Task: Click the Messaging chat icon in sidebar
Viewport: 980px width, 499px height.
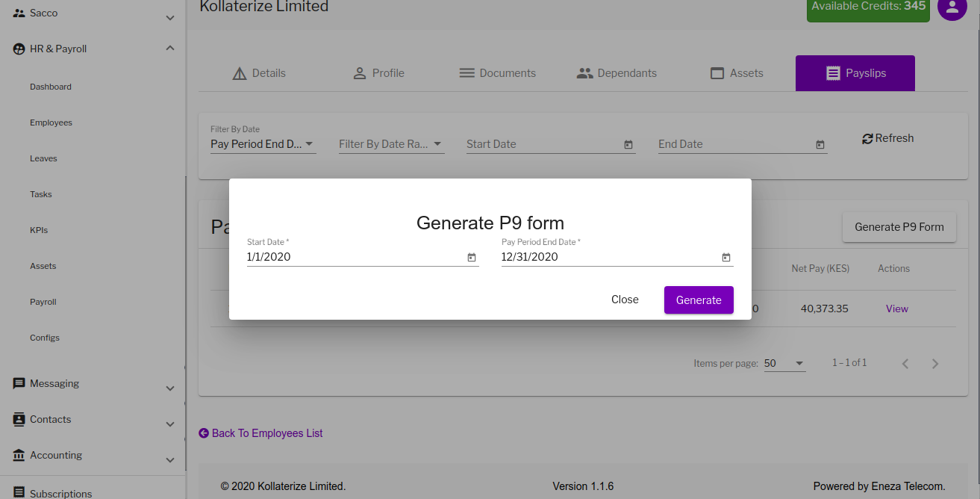Action: pyautogui.click(x=19, y=383)
